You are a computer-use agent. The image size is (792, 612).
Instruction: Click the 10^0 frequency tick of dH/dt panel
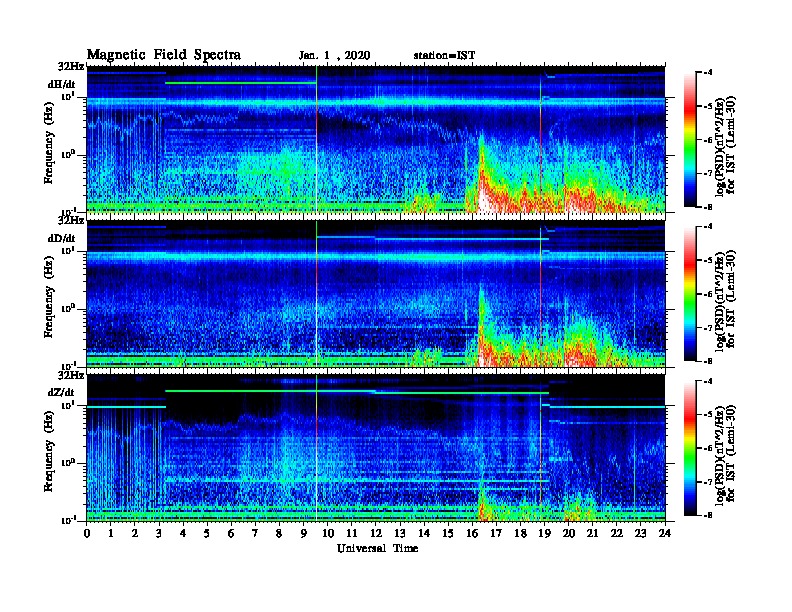point(68,155)
